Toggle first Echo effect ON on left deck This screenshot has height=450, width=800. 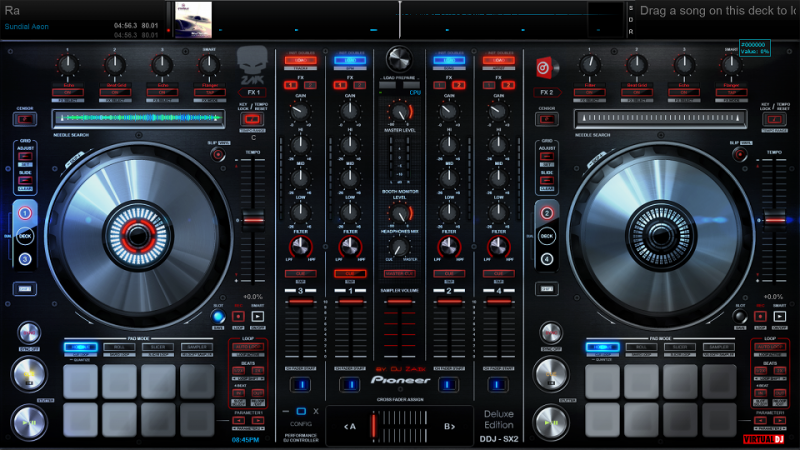[67, 92]
